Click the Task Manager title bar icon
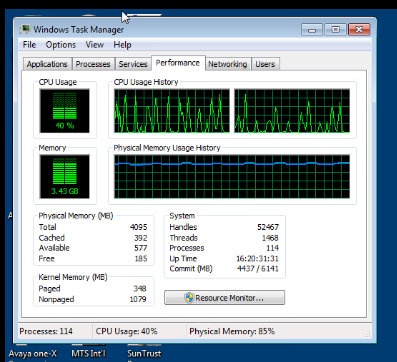 pyautogui.click(x=25, y=29)
